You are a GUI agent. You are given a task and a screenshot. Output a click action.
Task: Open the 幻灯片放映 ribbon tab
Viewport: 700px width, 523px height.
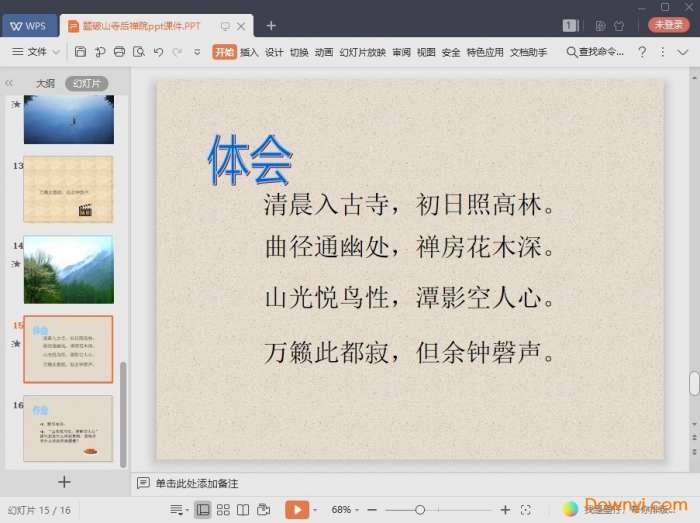point(362,52)
